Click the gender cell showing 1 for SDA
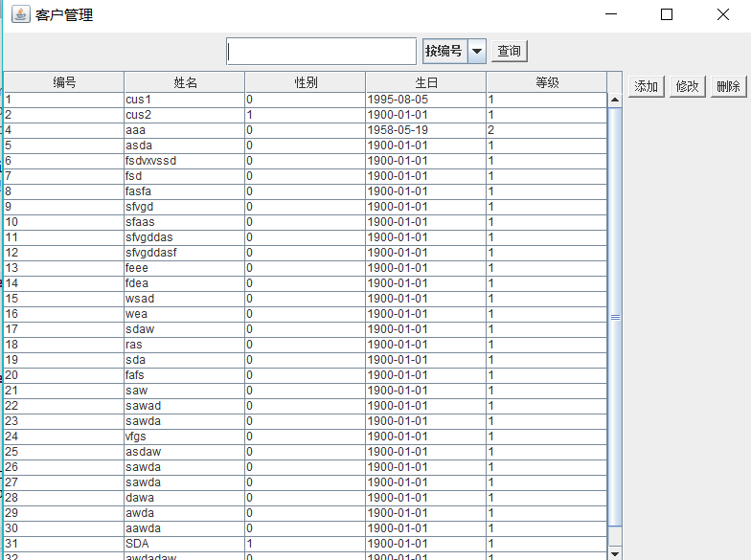 (305, 544)
